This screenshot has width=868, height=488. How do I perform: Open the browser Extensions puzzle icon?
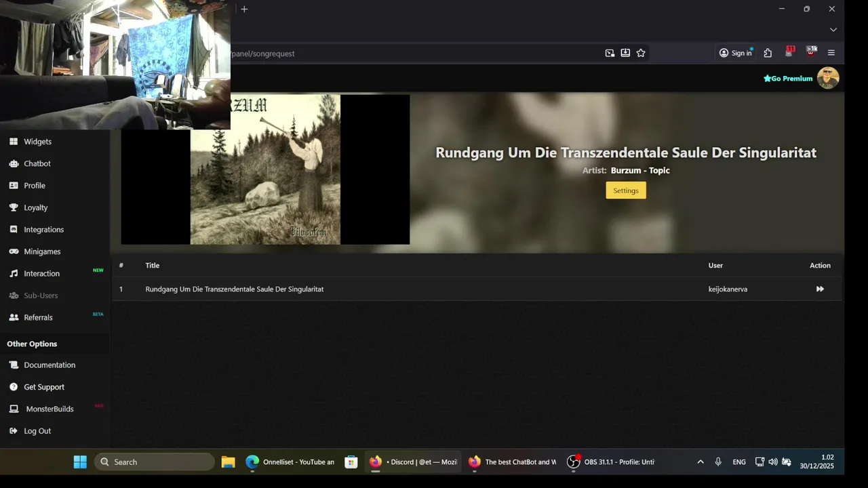[x=768, y=53]
